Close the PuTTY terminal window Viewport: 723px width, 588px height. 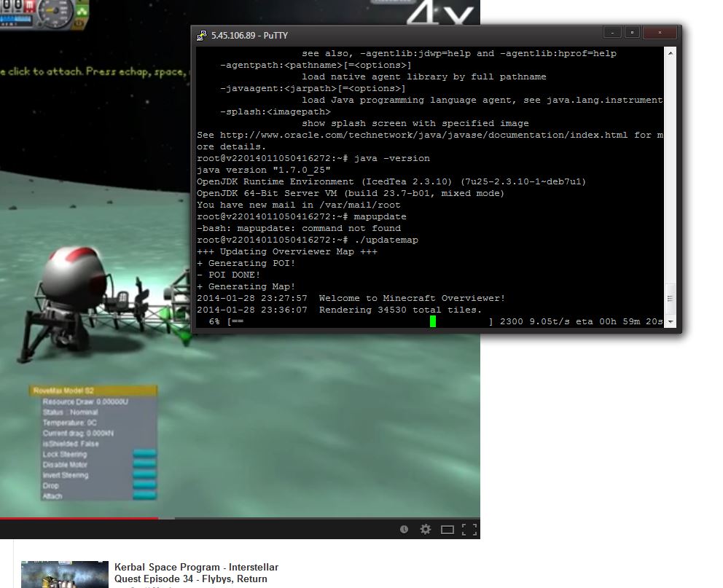[660, 32]
